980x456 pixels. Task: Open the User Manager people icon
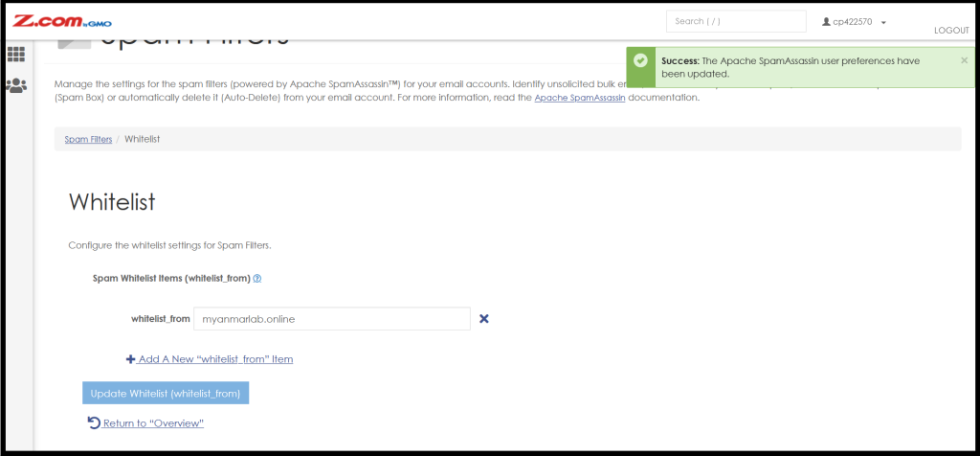coord(15,85)
